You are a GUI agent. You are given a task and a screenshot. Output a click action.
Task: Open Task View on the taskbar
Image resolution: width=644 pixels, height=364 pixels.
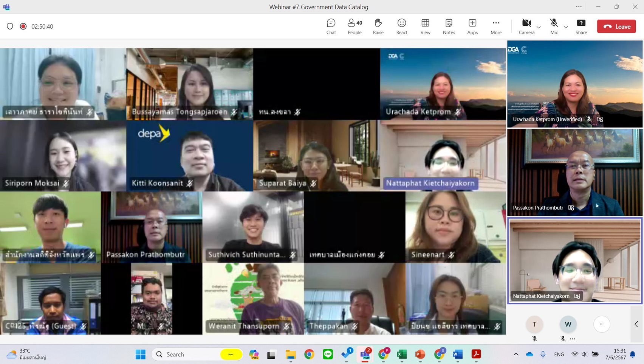pyautogui.click(x=271, y=355)
